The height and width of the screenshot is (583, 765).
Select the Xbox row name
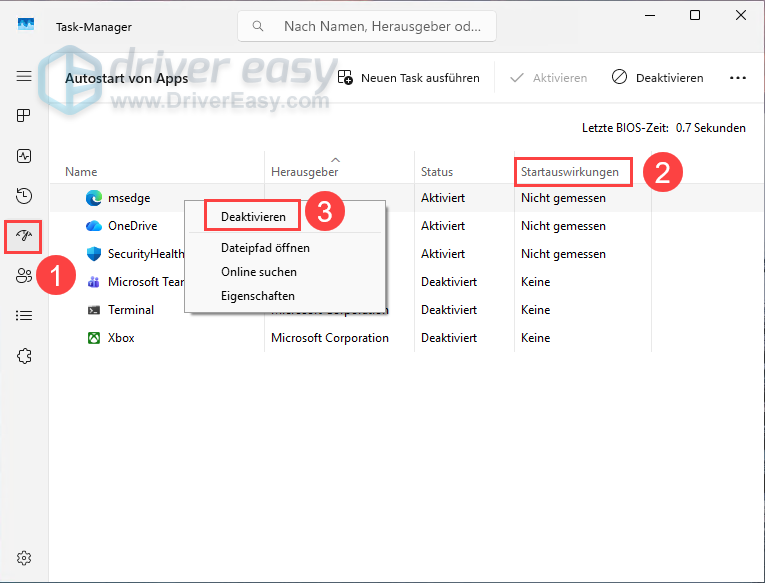tap(121, 338)
